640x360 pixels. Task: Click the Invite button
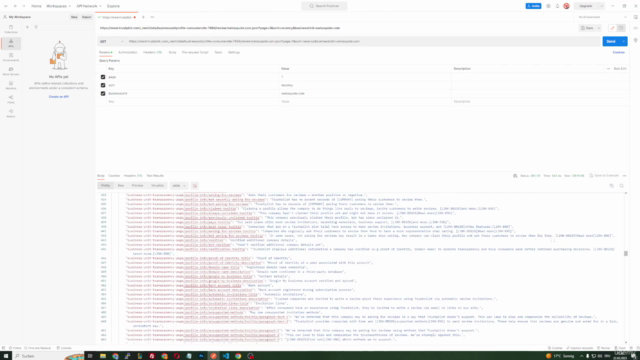[533, 6]
